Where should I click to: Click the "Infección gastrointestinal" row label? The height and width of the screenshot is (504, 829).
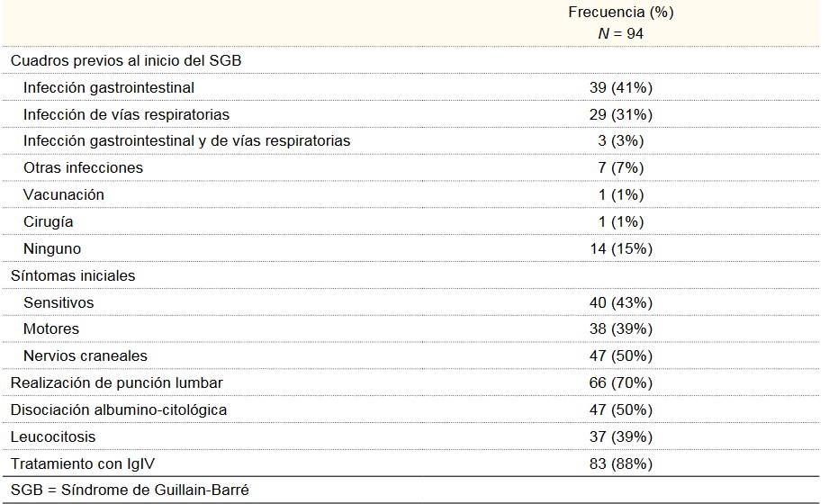tap(109, 87)
